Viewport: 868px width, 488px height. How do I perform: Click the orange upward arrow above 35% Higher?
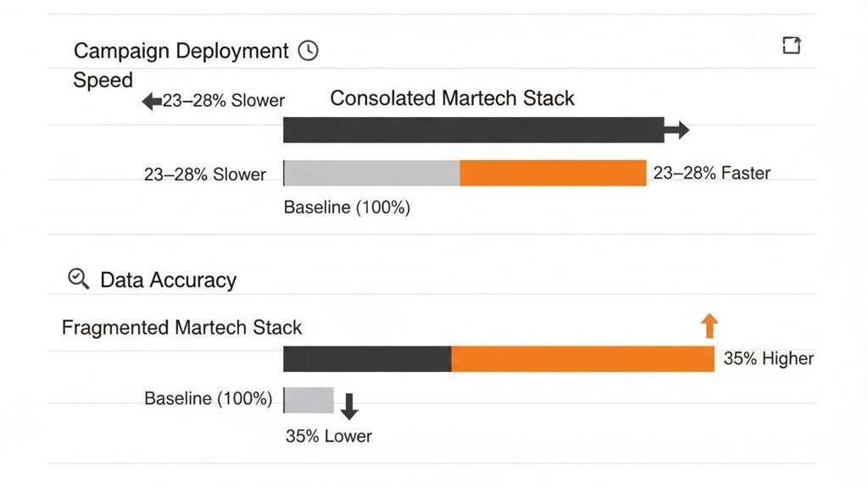coord(709,326)
